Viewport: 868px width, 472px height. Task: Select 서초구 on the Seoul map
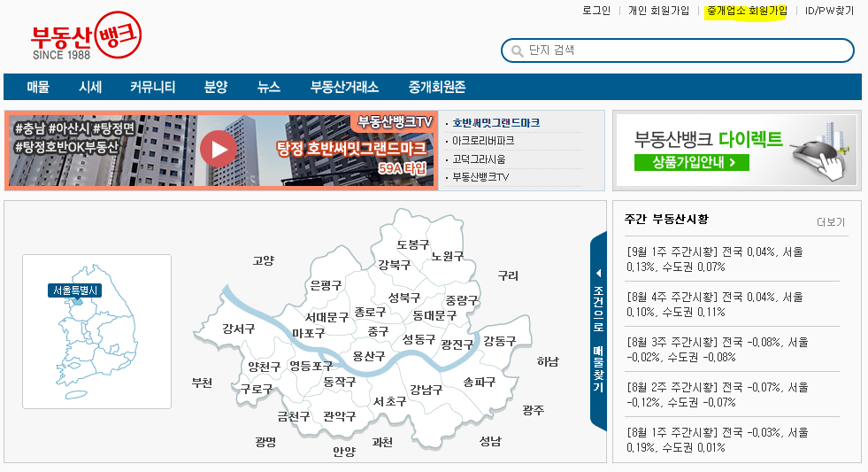click(x=389, y=402)
